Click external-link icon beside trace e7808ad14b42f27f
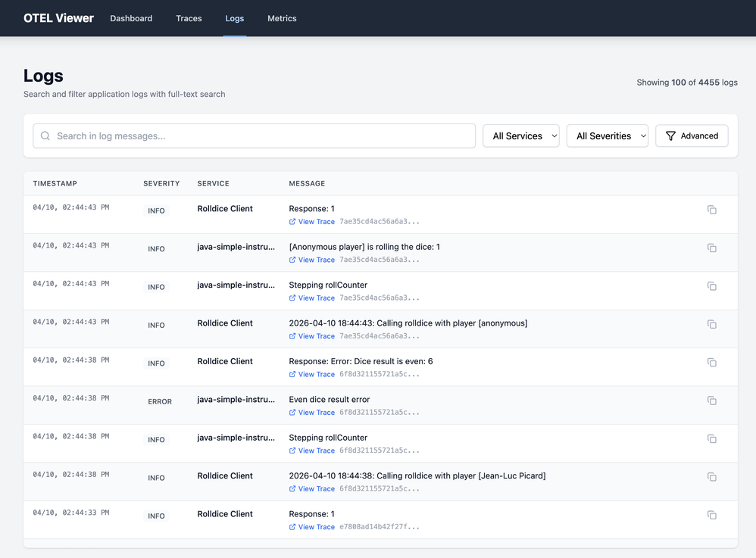The width and height of the screenshot is (756, 558). 292,527
